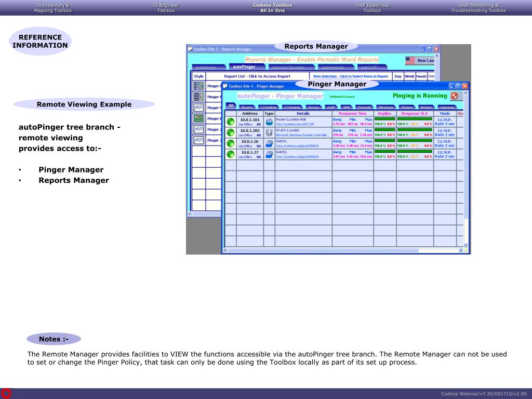Select the grid-style report icon

tap(198, 118)
